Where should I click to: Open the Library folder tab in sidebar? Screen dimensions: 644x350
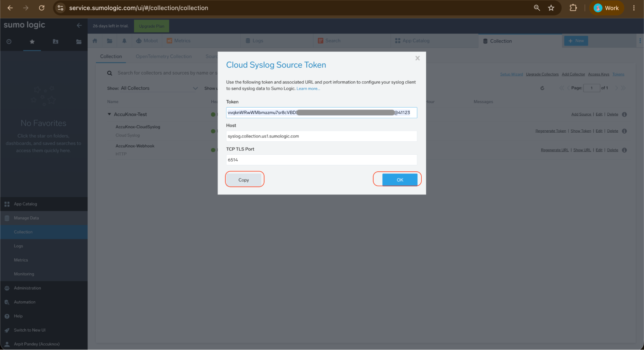click(x=79, y=42)
